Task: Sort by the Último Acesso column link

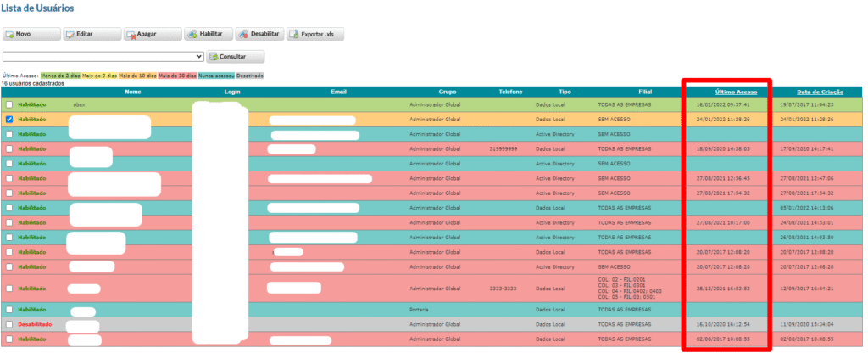Action: (x=736, y=92)
